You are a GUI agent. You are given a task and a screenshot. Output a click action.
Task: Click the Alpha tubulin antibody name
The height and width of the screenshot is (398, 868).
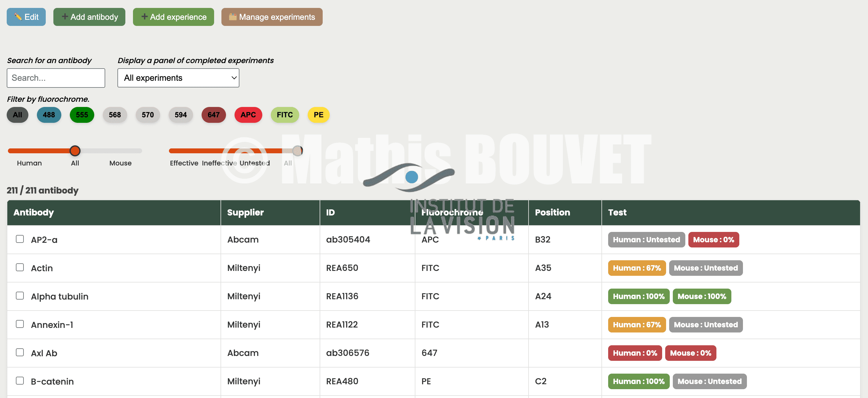[60, 296]
